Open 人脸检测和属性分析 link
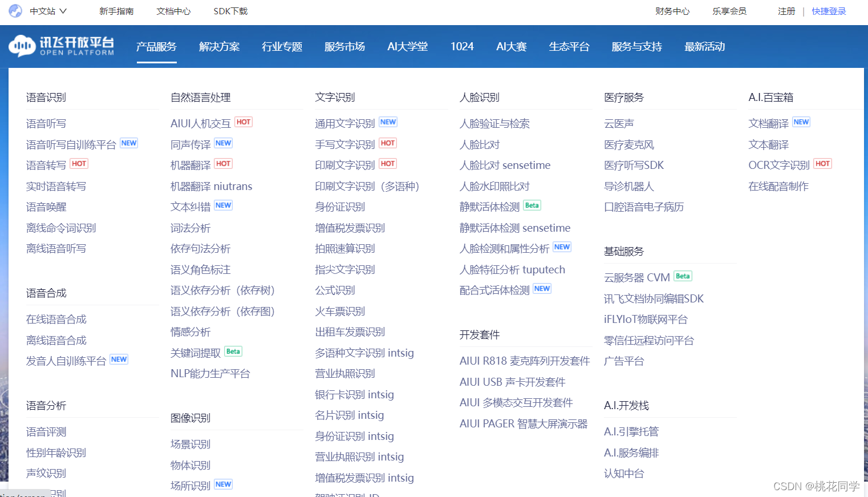The image size is (868, 497). click(505, 249)
